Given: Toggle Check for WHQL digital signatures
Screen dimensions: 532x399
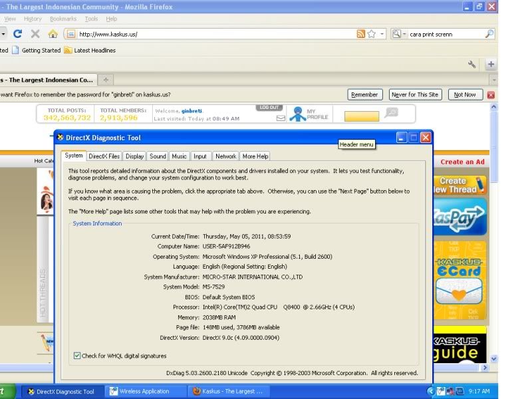Looking at the screenshot, I should click(77, 356).
